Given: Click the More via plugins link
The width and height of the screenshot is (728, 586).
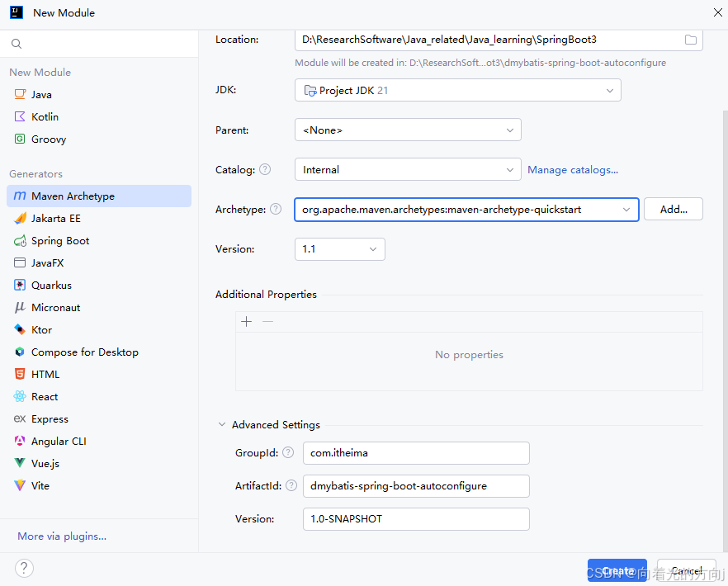Looking at the screenshot, I should pyautogui.click(x=62, y=536).
